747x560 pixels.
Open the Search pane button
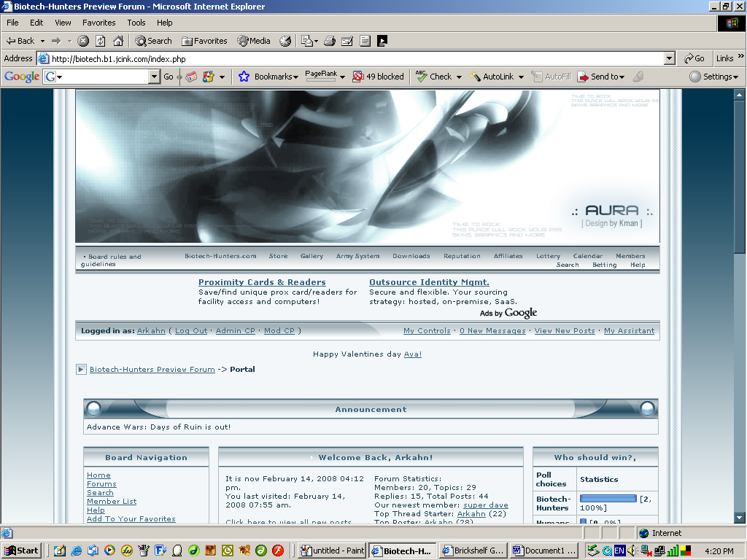coord(153,41)
